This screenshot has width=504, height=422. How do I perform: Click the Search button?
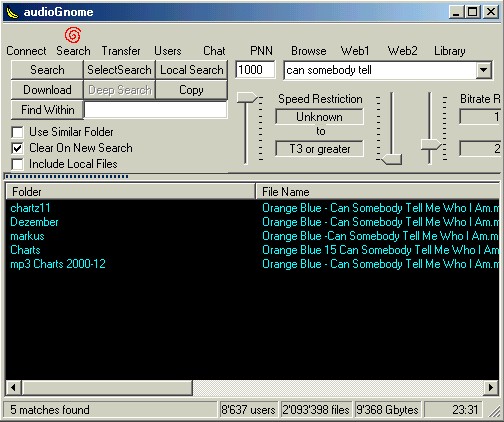(47, 70)
